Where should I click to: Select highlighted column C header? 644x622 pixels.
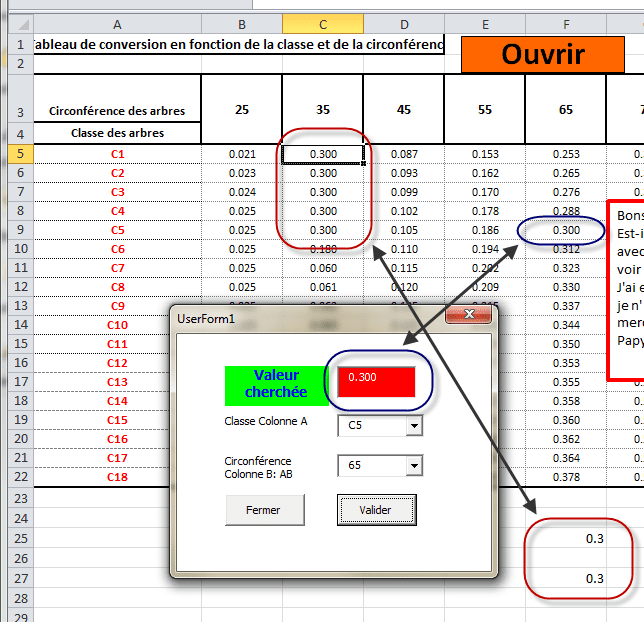[323, 24]
